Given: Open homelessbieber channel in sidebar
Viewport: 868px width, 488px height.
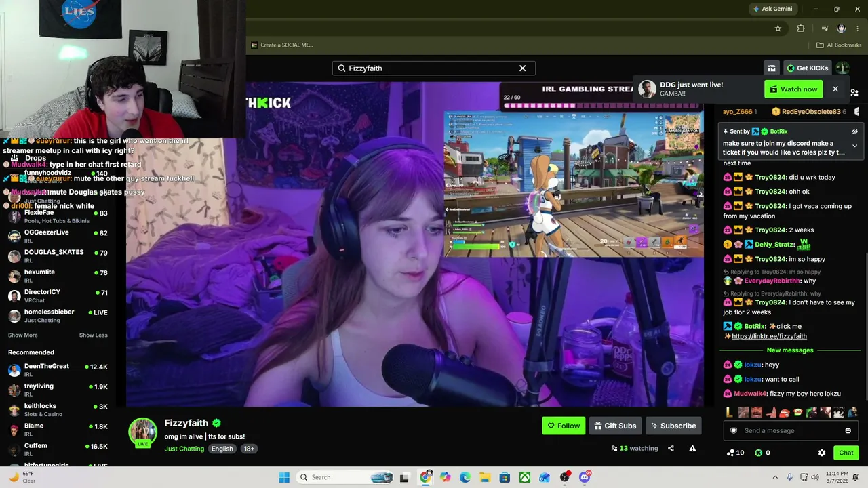Looking at the screenshot, I should point(58,315).
